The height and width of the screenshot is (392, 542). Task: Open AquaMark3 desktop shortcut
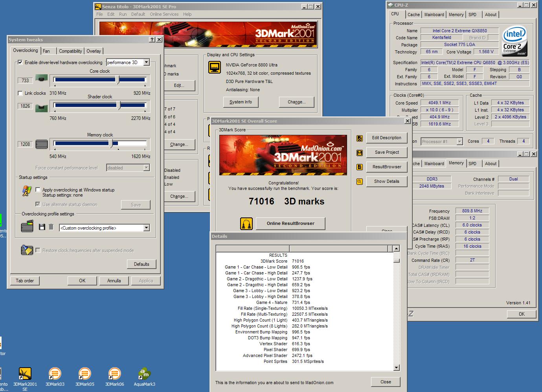click(144, 374)
